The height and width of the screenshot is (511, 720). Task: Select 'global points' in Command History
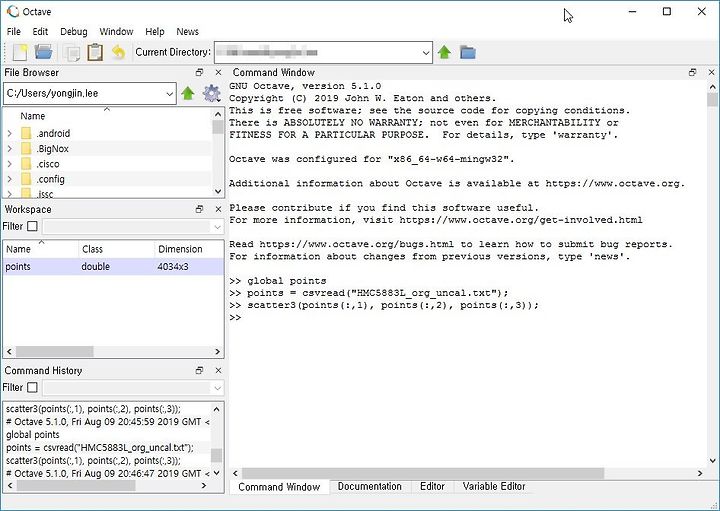[x=33, y=434]
